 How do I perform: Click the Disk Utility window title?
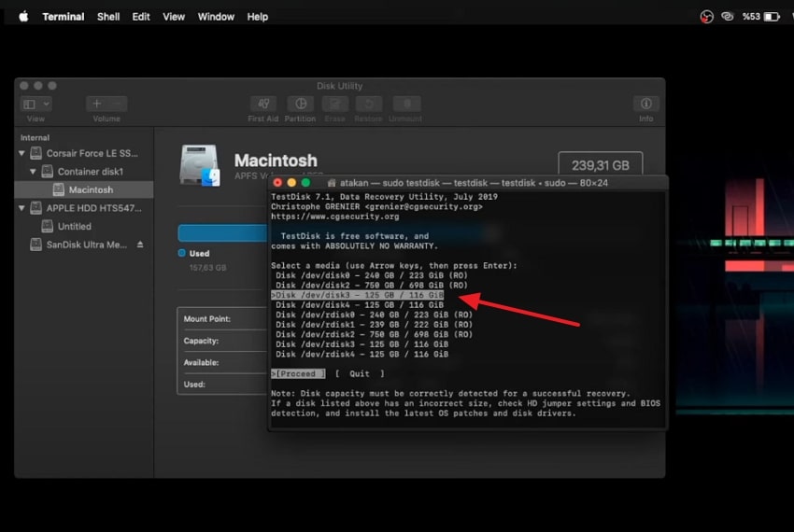(340, 86)
